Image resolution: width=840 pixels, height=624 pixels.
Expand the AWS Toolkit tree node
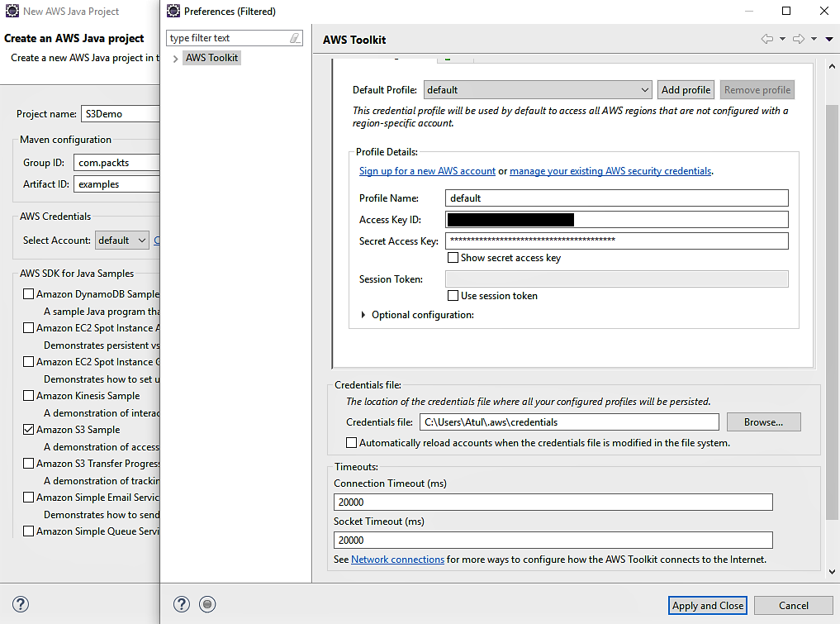(x=175, y=59)
